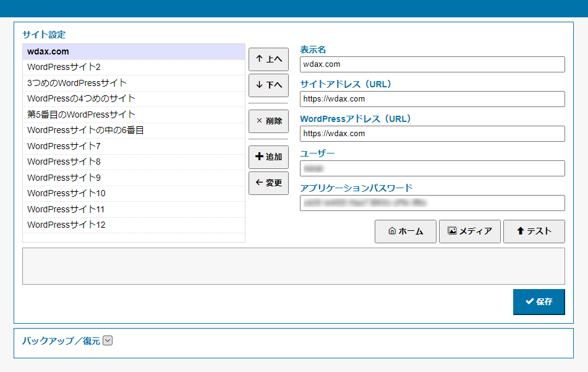This screenshot has width=588, height=372.
Task: Click the 下へ move down arrow button
Action: pos(268,85)
